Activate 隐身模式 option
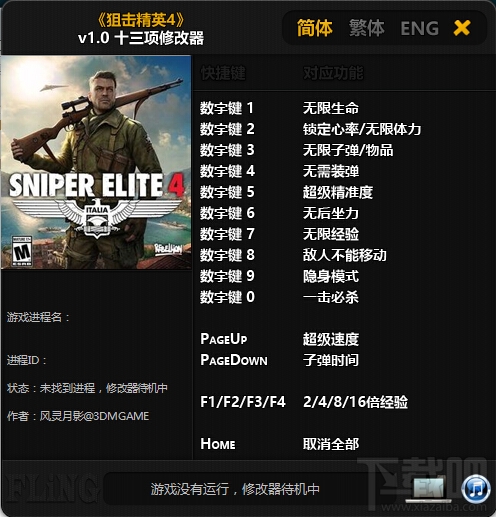 (331, 276)
